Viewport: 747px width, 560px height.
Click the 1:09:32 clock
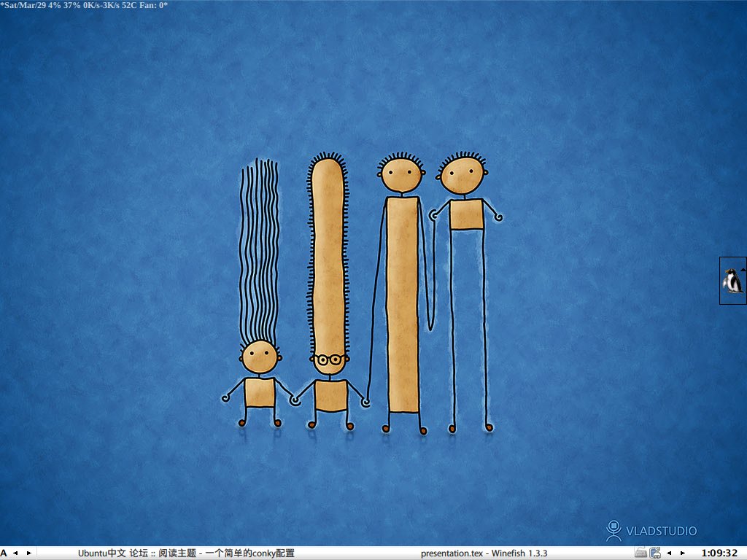coord(719,553)
